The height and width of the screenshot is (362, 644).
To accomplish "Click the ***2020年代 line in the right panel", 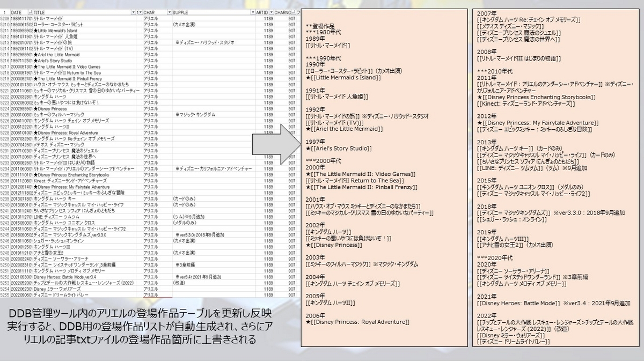I will click(x=494, y=257).
